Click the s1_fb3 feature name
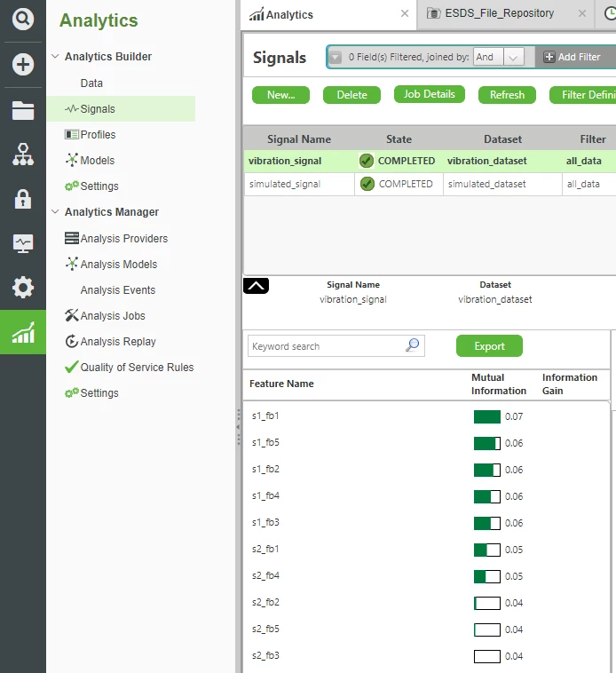Screen dimensions: 616x673 [x=265, y=522]
